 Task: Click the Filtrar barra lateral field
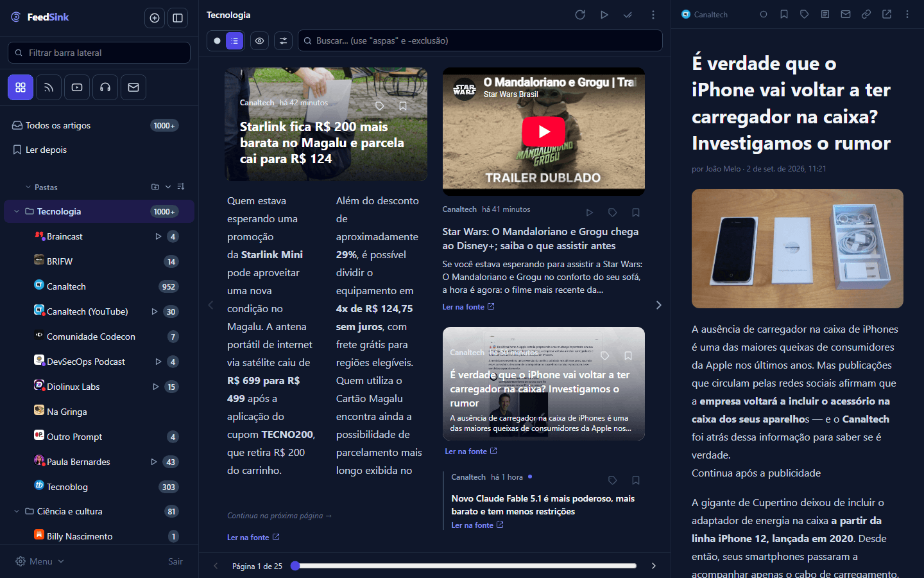(99, 53)
